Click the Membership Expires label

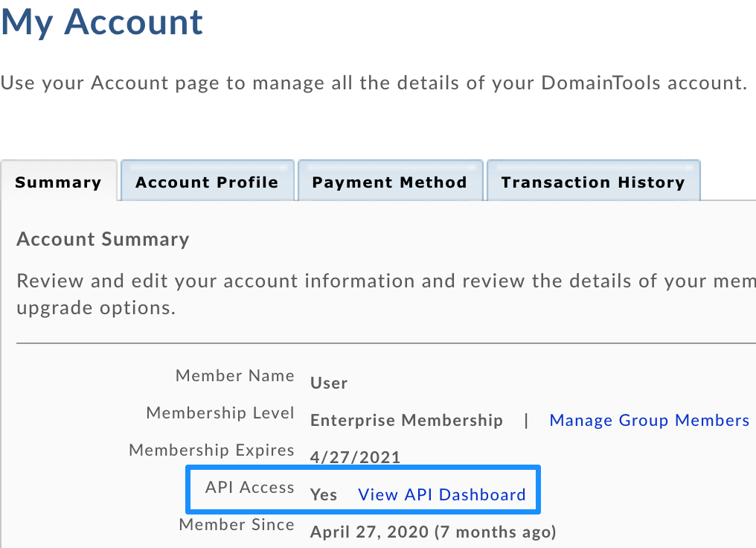(211, 450)
